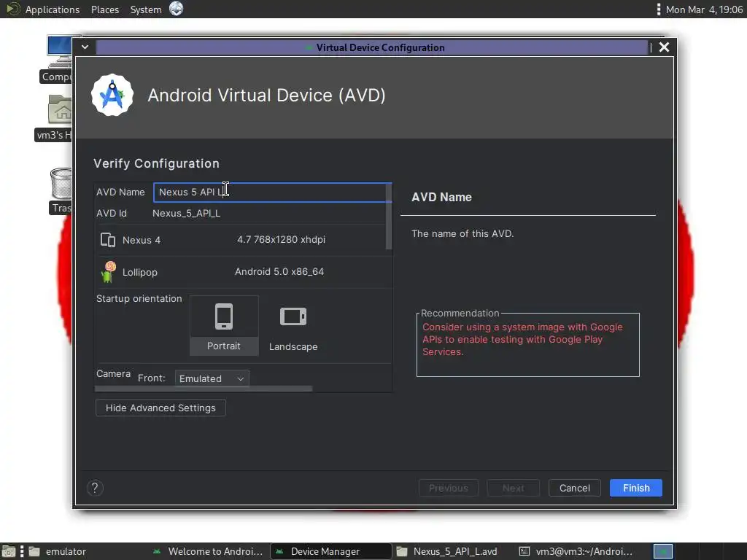747x560 pixels.
Task: Switch to Device Manager taskbar item
Action: pyautogui.click(x=330, y=551)
